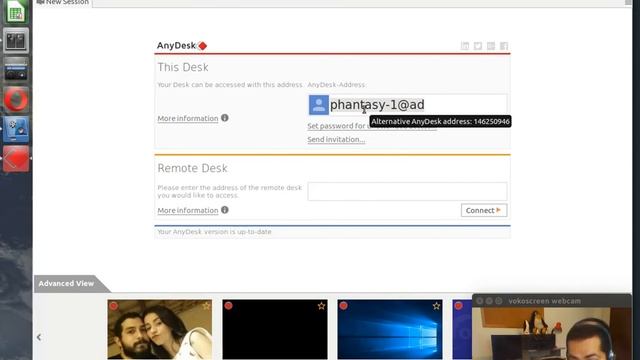Click the AnyDesk logo
The height and width of the screenshot is (360, 640).
182,45
